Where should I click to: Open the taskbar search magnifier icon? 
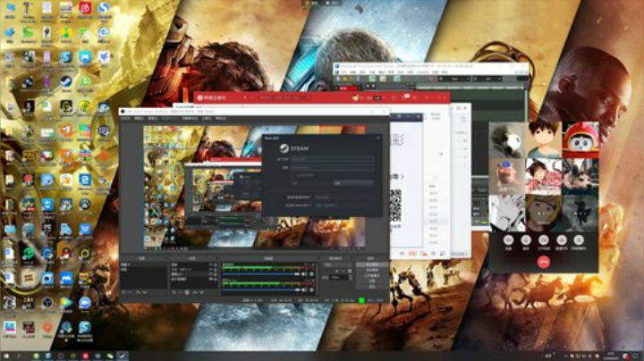[19, 356]
